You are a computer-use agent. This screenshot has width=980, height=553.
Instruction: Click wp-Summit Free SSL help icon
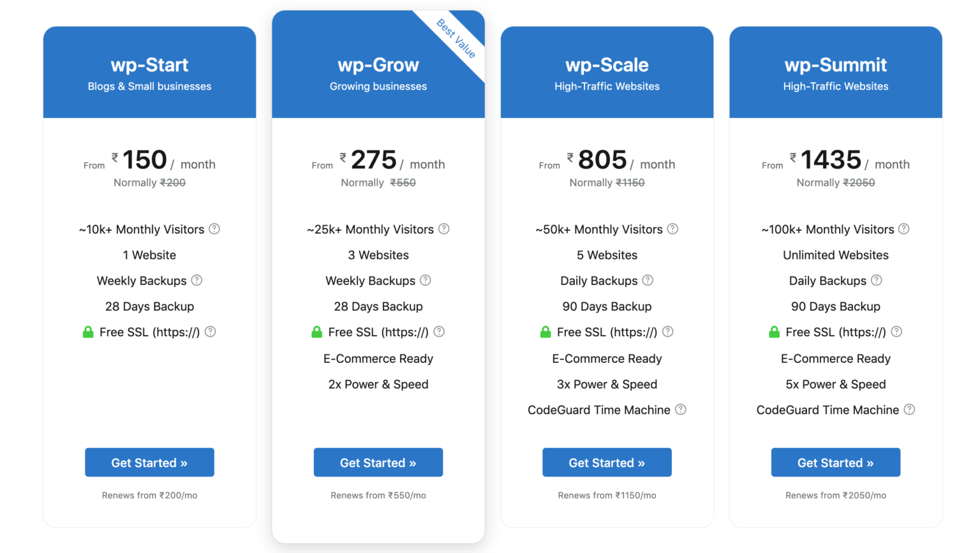pyautogui.click(x=896, y=332)
